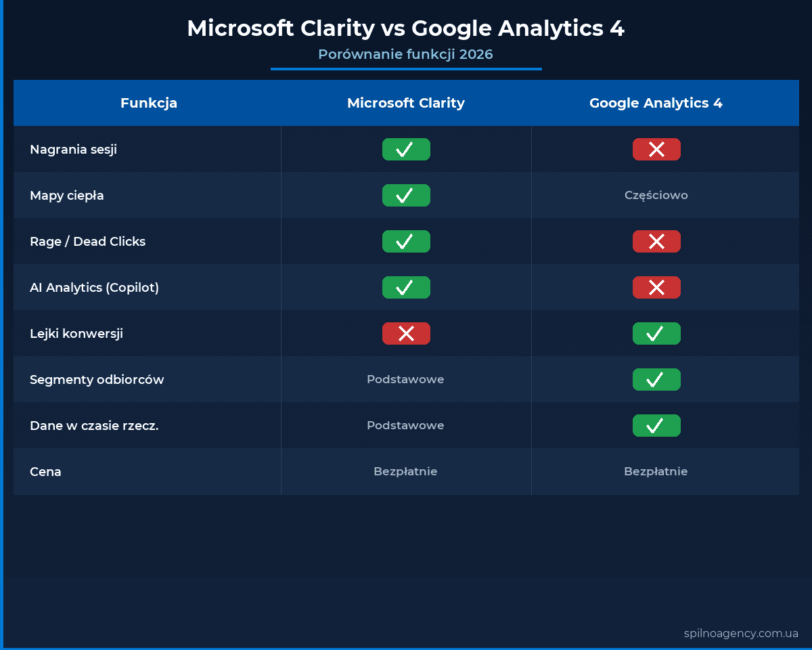Click 'Podstawowe' in Segmenty odbiorców row
This screenshot has width=812, height=650.
click(x=406, y=379)
